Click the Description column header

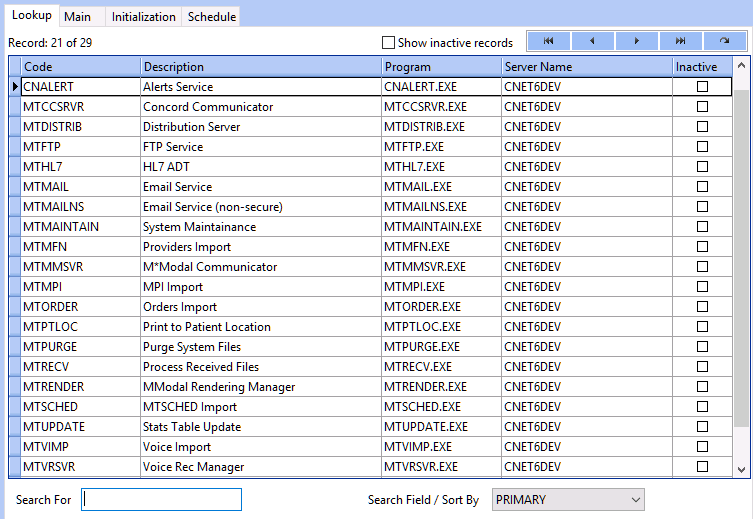(261, 67)
